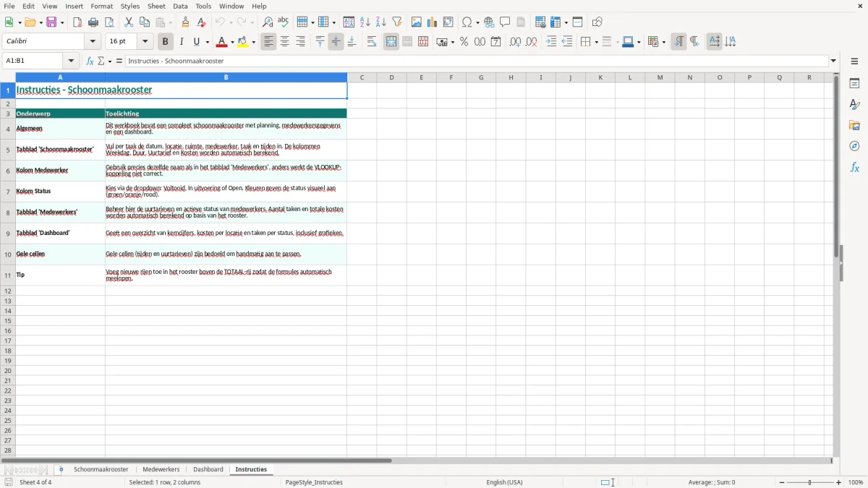Open the Format menu
Viewport: 868px width, 488px height.
[102, 6]
